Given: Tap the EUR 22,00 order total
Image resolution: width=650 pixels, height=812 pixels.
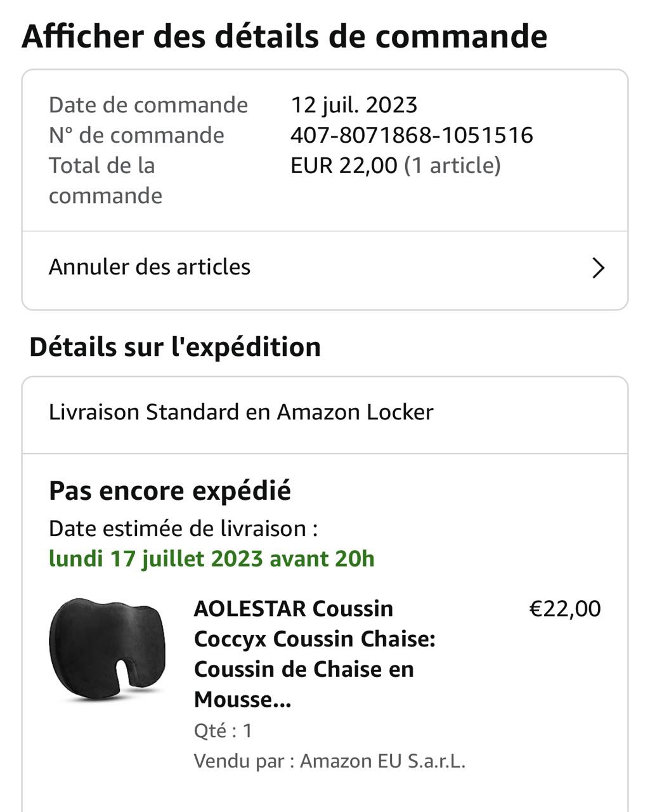Looking at the screenshot, I should click(344, 166).
